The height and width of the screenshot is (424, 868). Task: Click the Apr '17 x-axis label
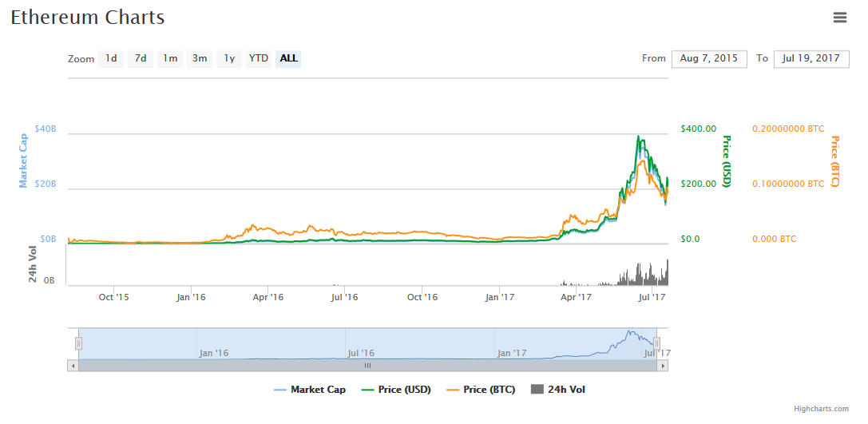point(577,297)
